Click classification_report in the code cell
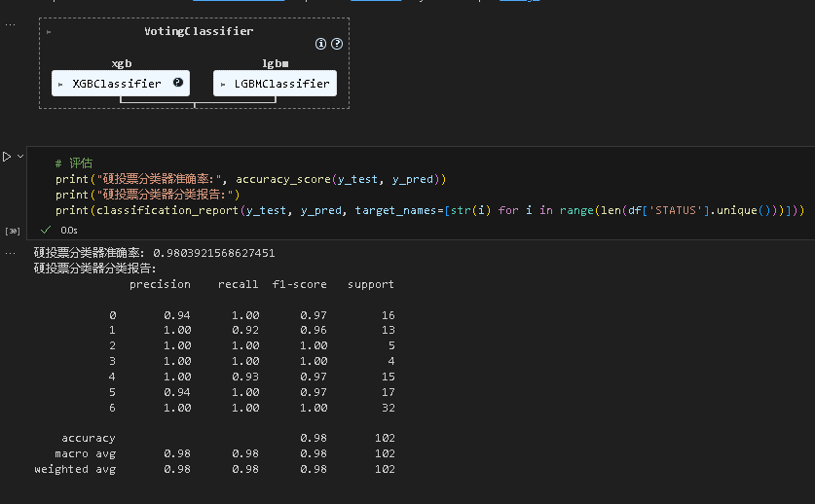This screenshot has width=815, height=504. [x=167, y=210]
